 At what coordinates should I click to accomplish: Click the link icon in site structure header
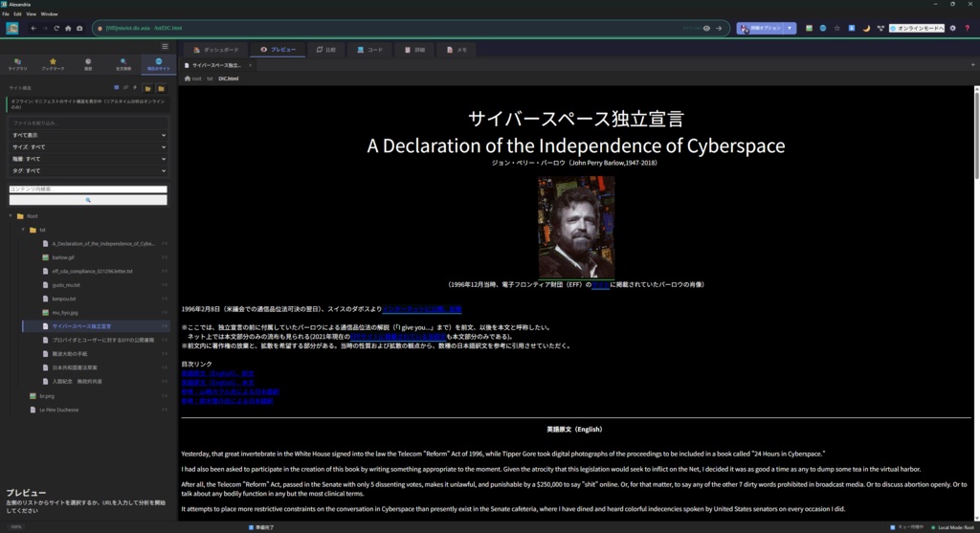(125, 87)
